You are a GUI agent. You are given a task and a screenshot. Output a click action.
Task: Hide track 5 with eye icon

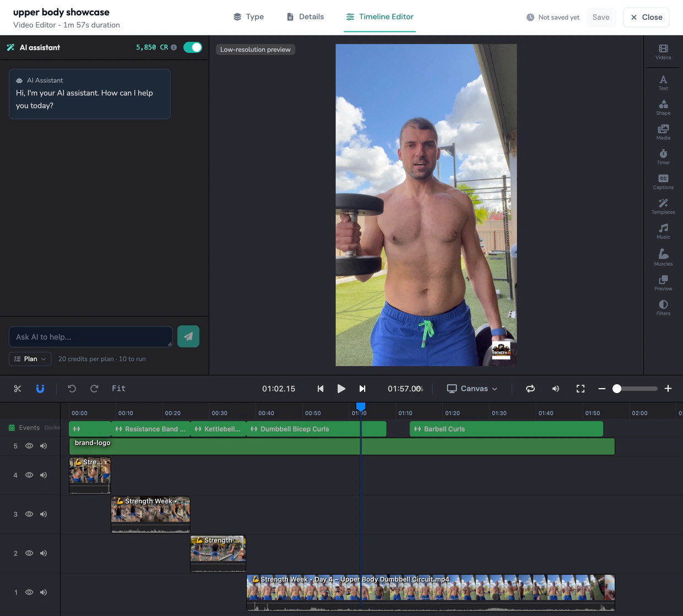click(29, 446)
